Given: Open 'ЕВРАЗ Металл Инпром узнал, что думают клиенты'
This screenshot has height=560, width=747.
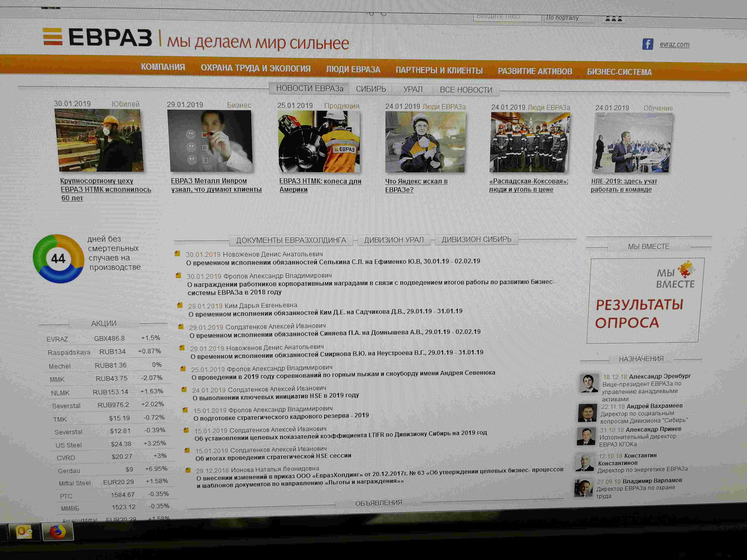Looking at the screenshot, I should (x=216, y=185).
